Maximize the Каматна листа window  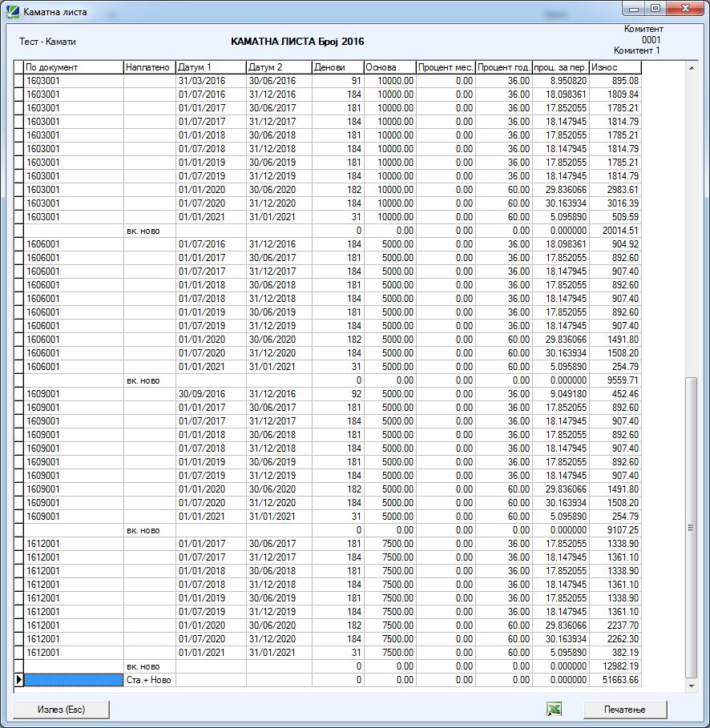656,8
